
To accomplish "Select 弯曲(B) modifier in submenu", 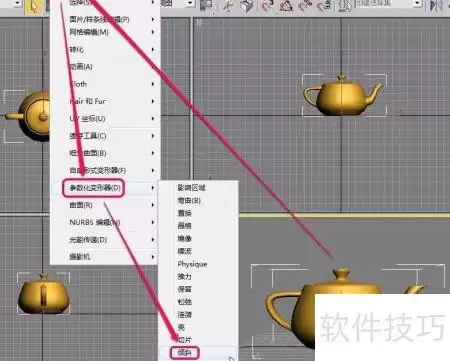I will click(189, 200).
